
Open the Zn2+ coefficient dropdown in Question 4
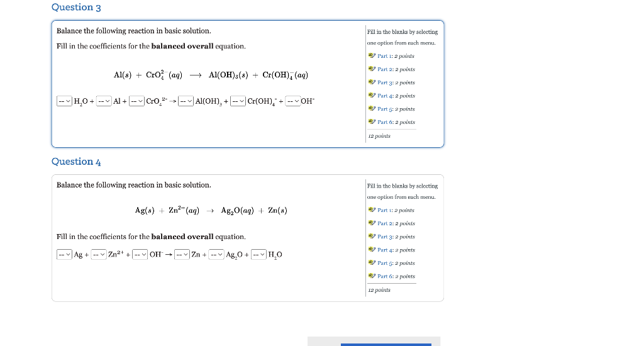[x=99, y=255]
